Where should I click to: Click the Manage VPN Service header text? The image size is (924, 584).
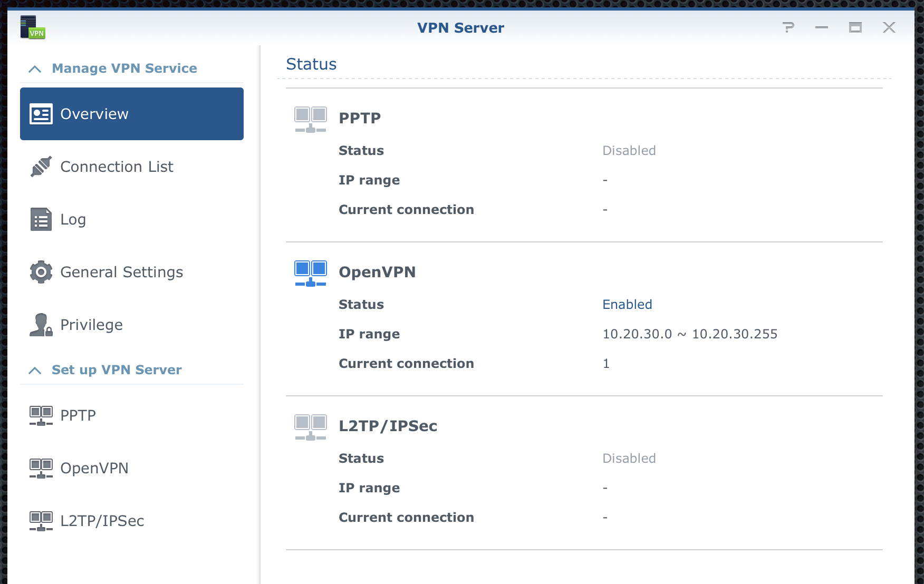coord(124,69)
